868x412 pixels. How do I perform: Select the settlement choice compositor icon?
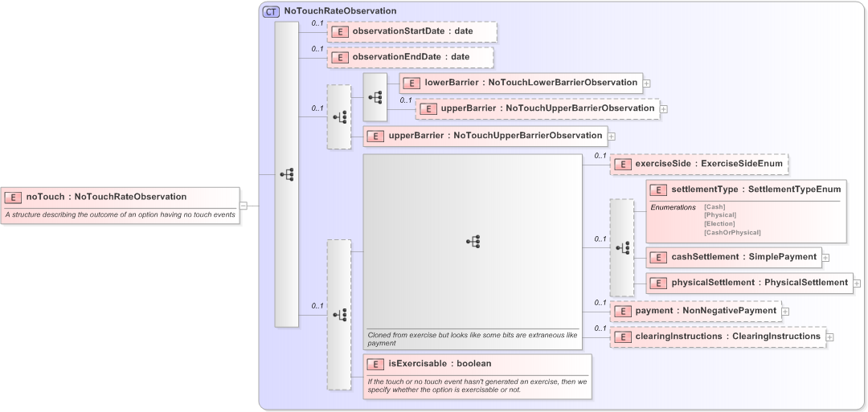coord(622,247)
